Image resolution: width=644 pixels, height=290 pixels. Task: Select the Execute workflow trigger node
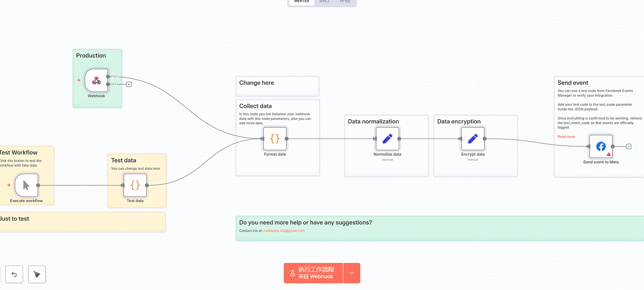(x=26, y=185)
